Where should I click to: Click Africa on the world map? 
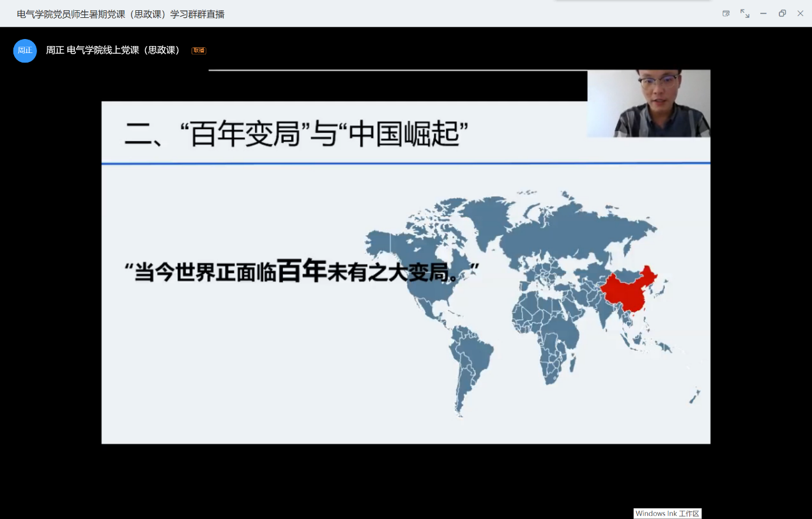[x=549, y=332]
